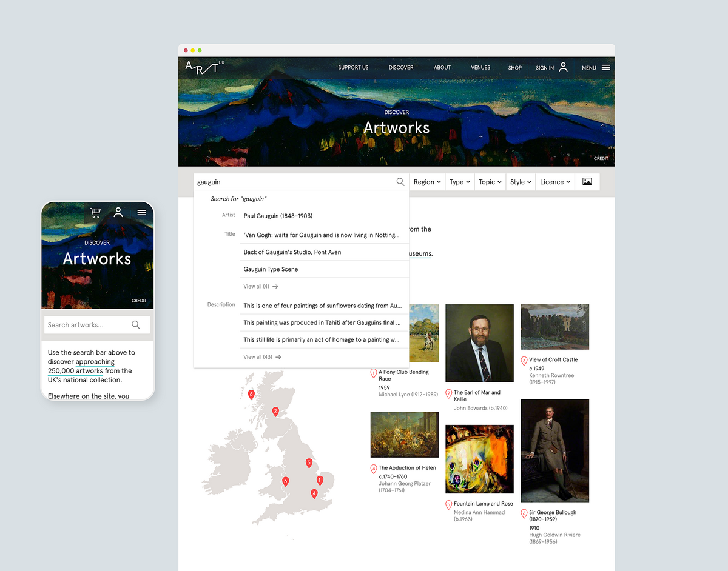Open the Fountain Lamp and Rose thumbnail

pos(479,459)
